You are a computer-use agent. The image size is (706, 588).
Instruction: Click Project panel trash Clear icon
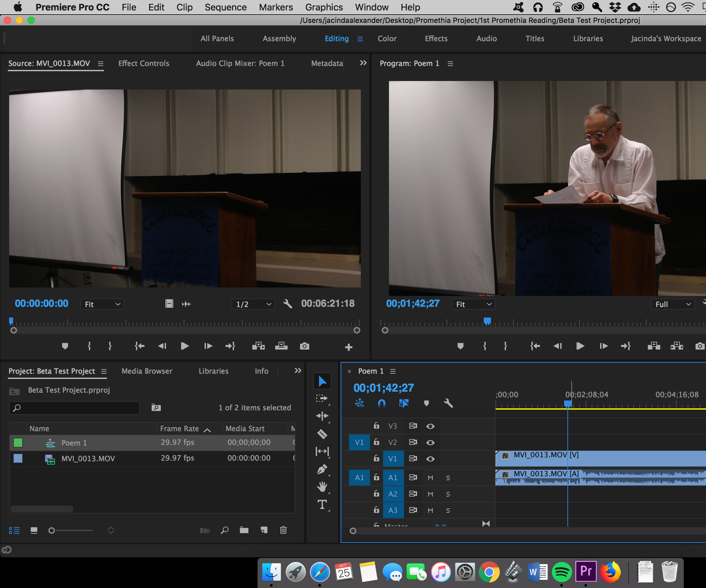coord(283,530)
